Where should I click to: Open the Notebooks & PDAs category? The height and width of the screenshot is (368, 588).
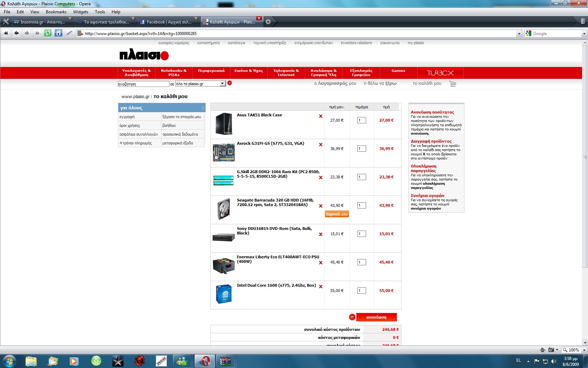(x=174, y=73)
